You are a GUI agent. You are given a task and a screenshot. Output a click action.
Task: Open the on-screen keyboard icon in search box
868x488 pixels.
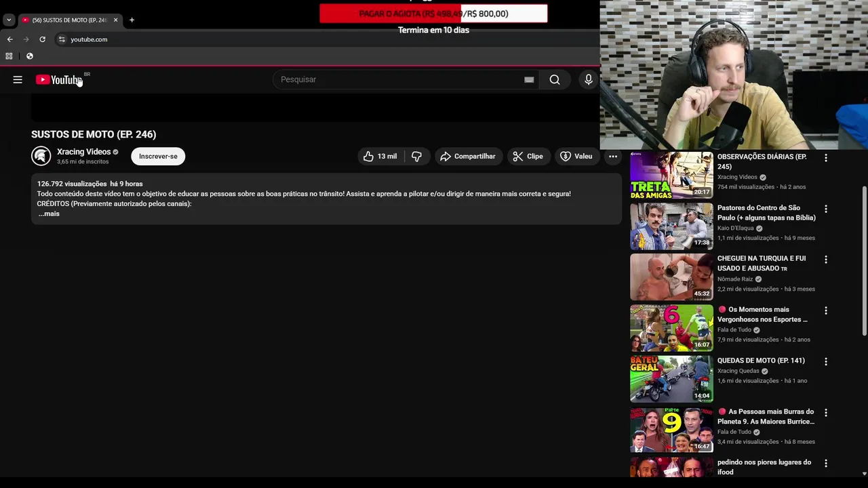click(x=529, y=80)
